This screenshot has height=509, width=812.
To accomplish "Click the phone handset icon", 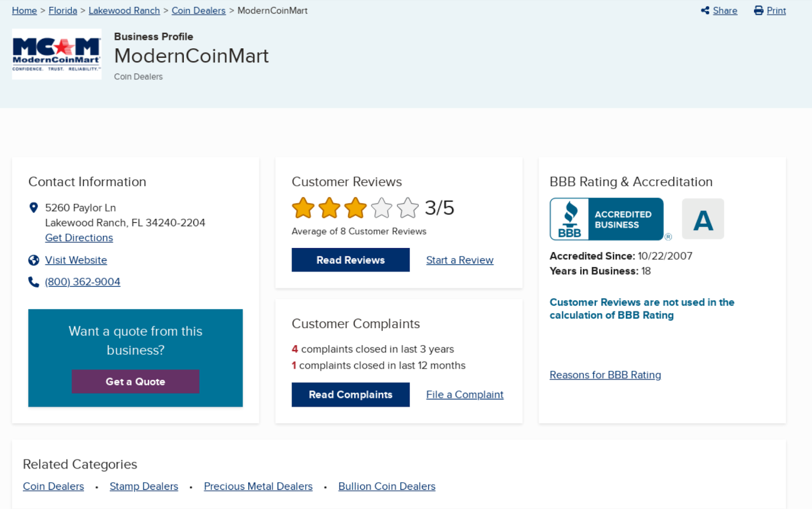I will point(33,282).
